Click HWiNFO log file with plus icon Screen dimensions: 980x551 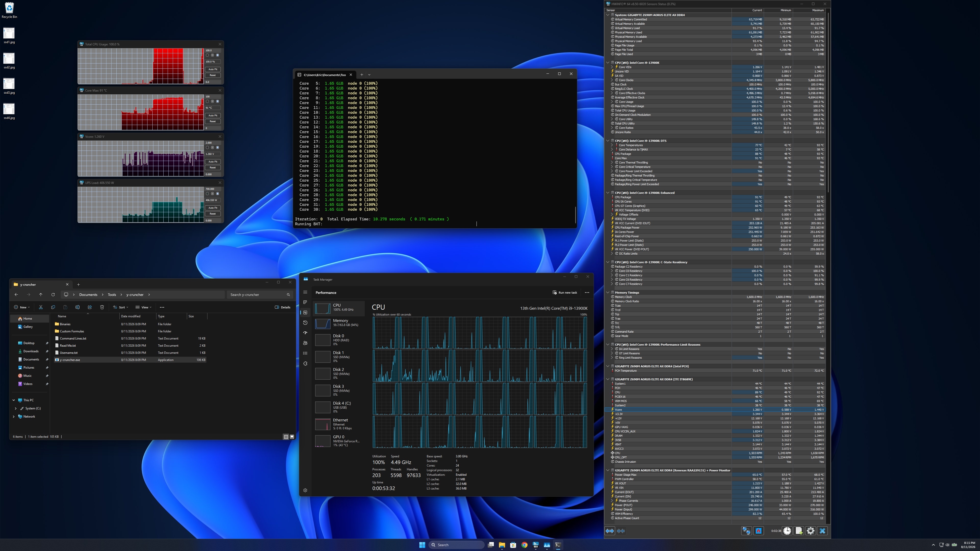799,531
